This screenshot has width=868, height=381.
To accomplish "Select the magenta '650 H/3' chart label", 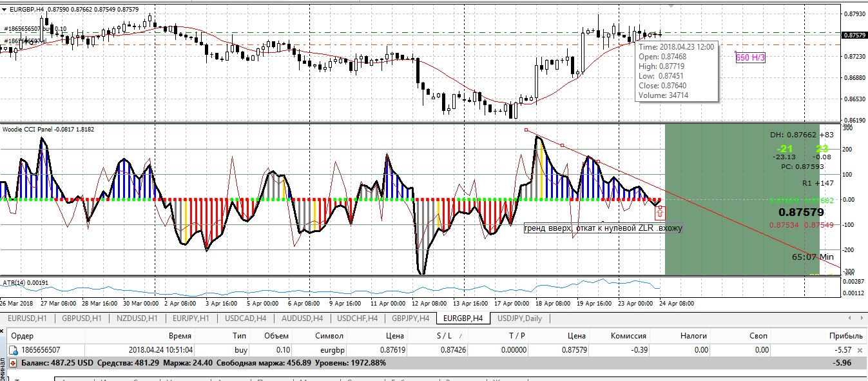I will point(750,57).
